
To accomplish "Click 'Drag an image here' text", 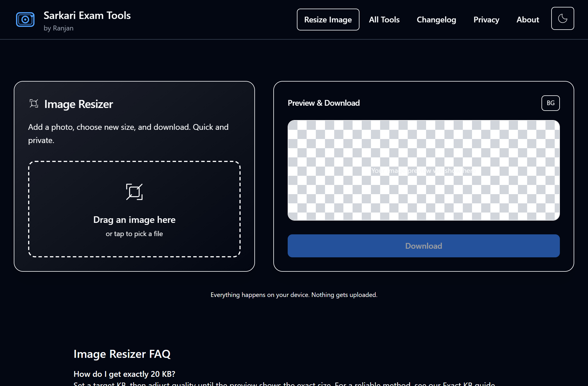I will point(134,220).
